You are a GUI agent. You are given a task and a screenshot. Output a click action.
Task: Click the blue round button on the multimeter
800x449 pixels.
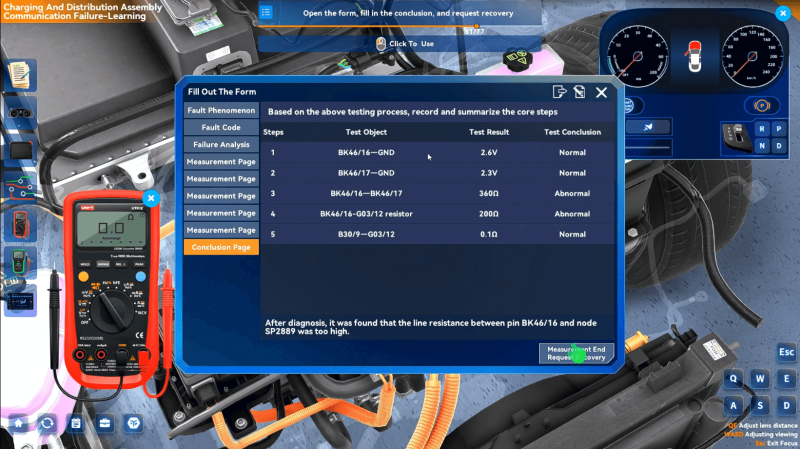click(141, 277)
